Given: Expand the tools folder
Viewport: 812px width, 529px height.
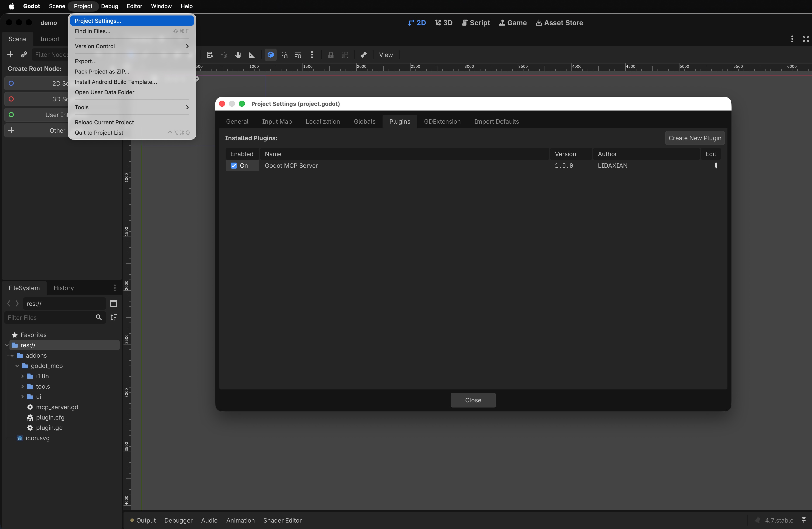Looking at the screenshot, I should [23, 386].
